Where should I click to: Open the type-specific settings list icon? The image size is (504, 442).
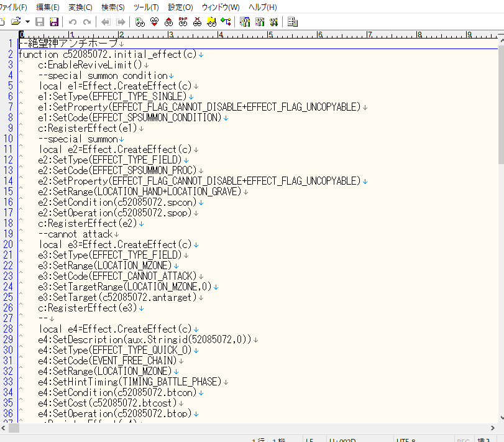click(245, 22)
